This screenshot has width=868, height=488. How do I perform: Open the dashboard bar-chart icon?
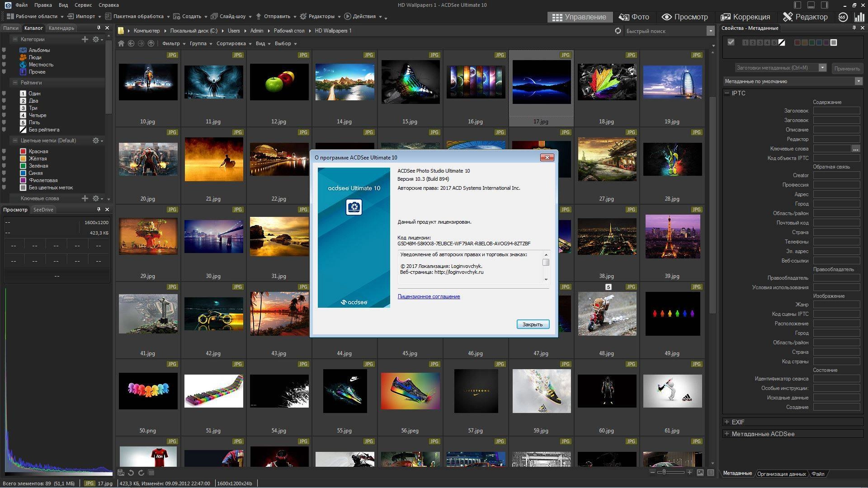(x=859, y=17)
